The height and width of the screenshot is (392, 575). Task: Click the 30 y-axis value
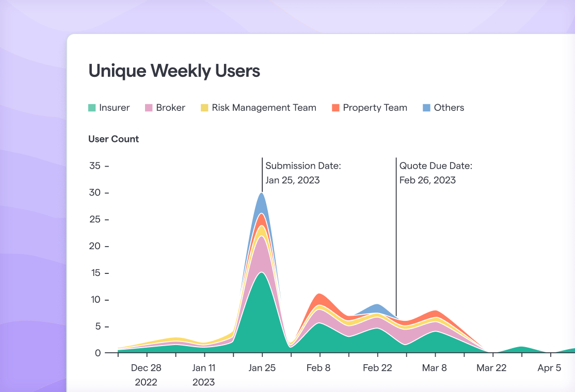click(95, 193)
